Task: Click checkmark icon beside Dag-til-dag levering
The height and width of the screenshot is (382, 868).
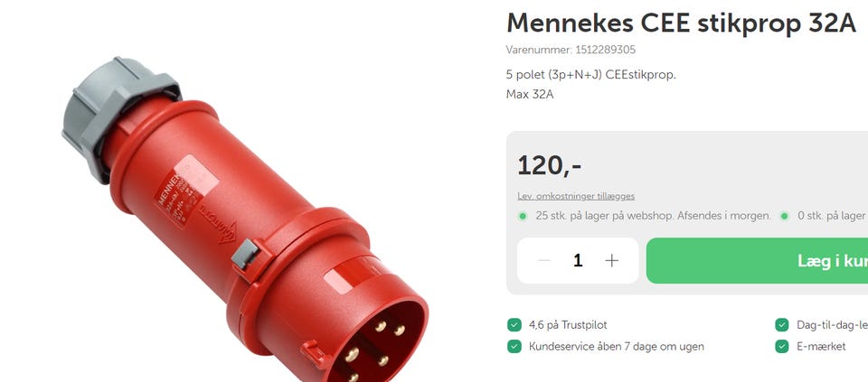Action: pyautogui.click(x=781, y=325)
